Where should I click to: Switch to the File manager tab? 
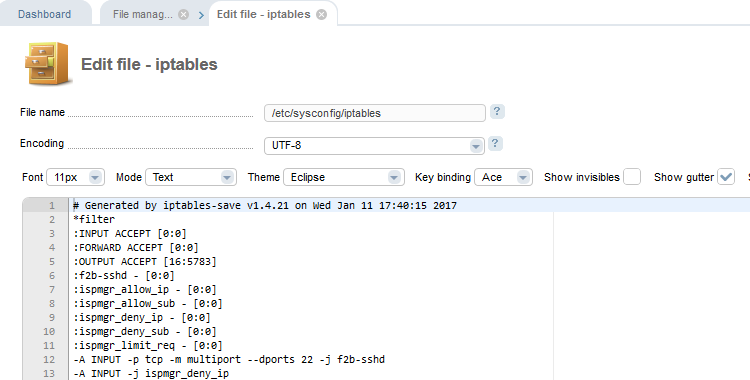click(x=143, y=14)
